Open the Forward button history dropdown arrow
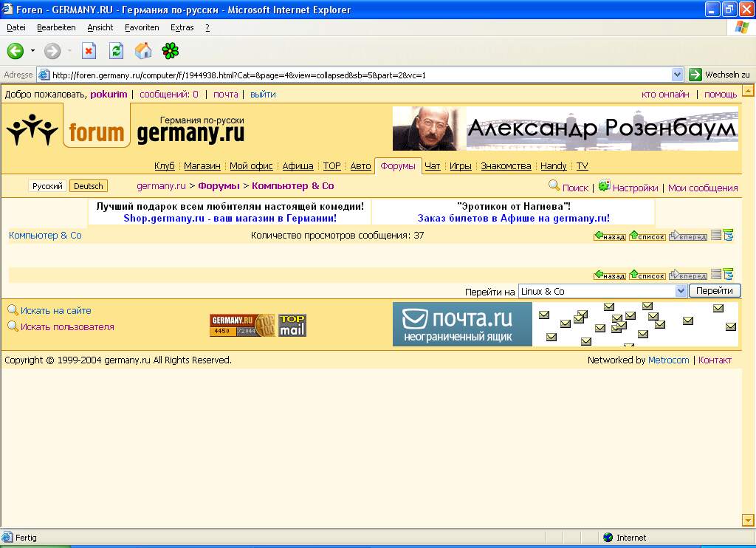Screen dimensions: 756x548 coord(70,51)
